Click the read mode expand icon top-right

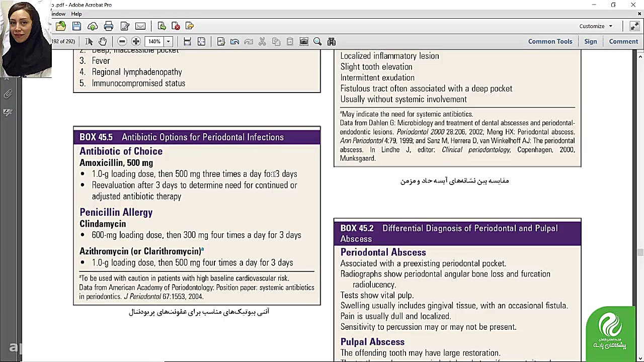[x=634, y=26]
